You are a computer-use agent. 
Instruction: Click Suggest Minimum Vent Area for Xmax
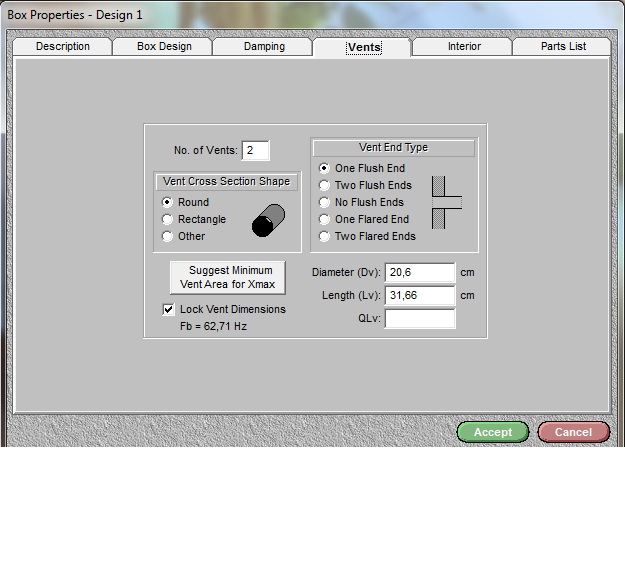[228, 277]
